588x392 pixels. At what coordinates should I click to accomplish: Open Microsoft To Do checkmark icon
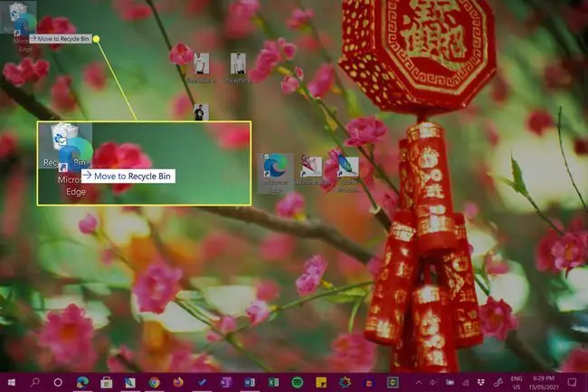point(202,382)
